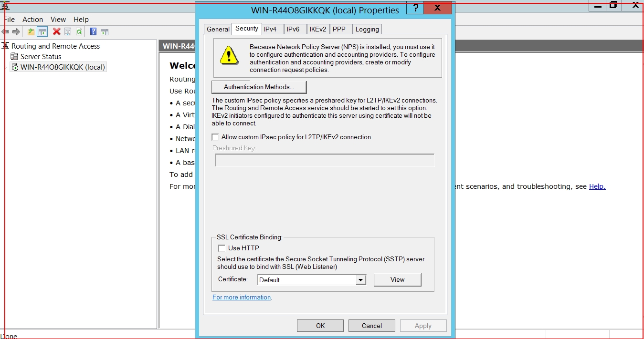This screenshot has width=644, height=339.
Task: Switch to the IPv4 tab
Action: (x=270, y=30)
